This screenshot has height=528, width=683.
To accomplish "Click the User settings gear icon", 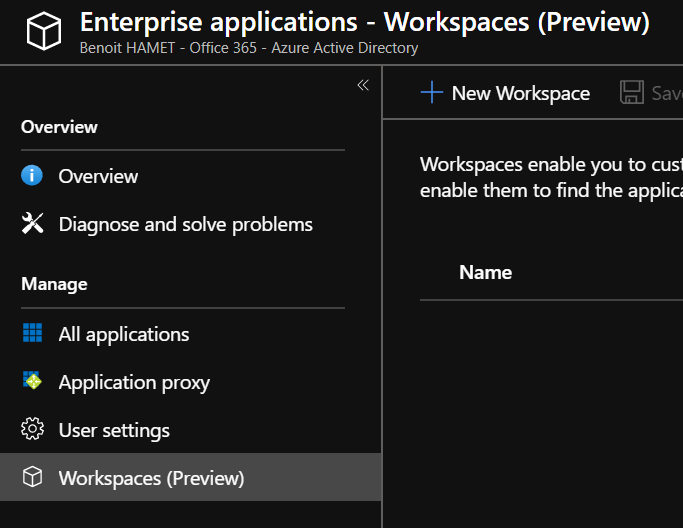I will [32, 430].
